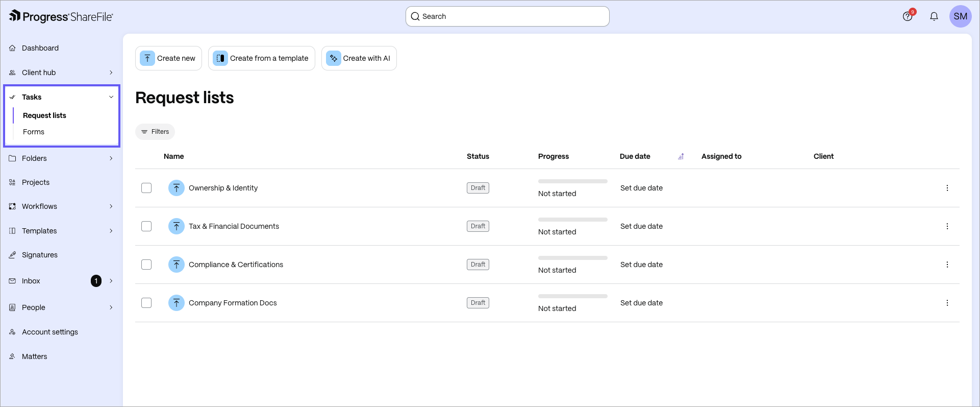
Task: Open Projects page
Action: (x=36, y=182)
